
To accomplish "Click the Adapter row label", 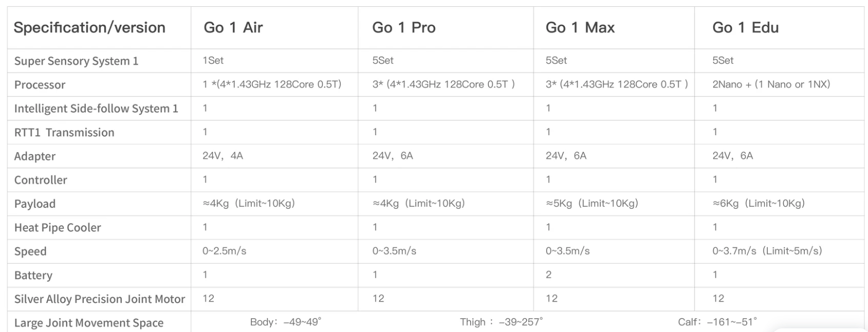I will pyautogui.click(x=35, y=156).
